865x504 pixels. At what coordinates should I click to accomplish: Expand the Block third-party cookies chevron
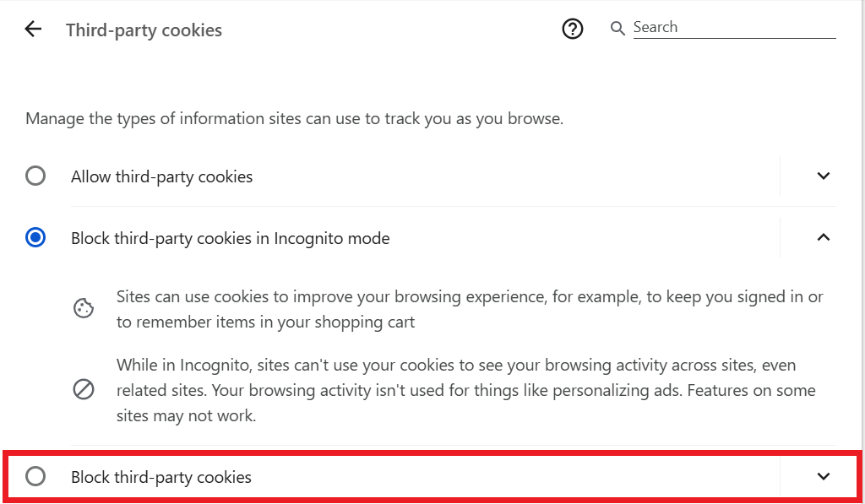coord(823,476)
